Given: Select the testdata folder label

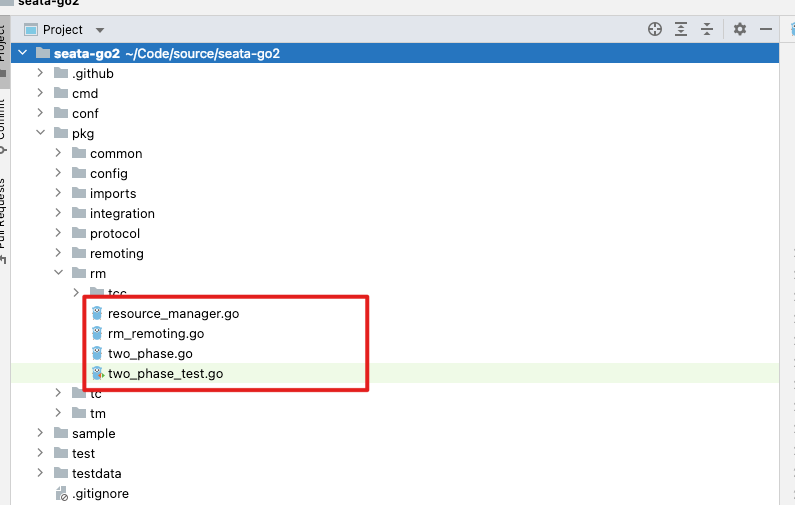Looking at the screenshot, I should tap(96, 474).
